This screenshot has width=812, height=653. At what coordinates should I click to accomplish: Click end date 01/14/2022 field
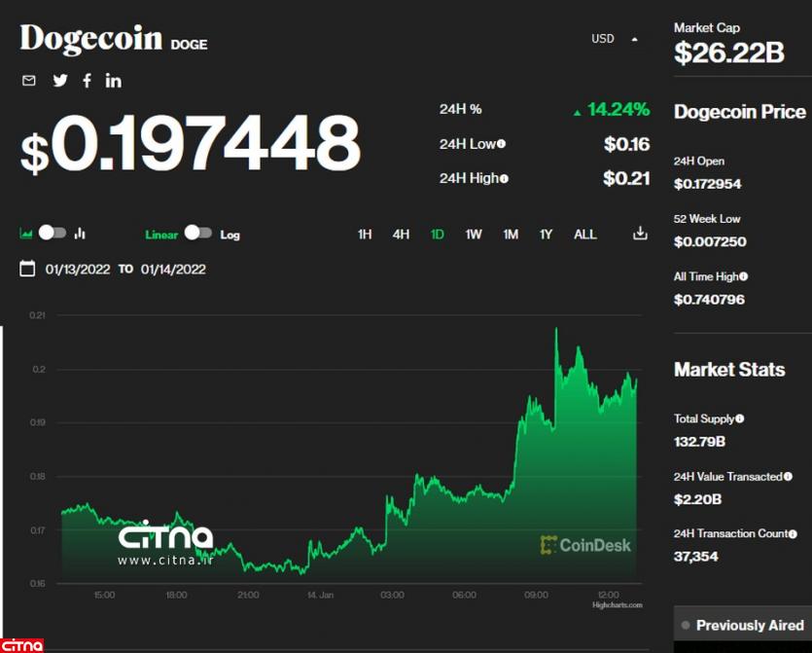click(x=173, y=270)
